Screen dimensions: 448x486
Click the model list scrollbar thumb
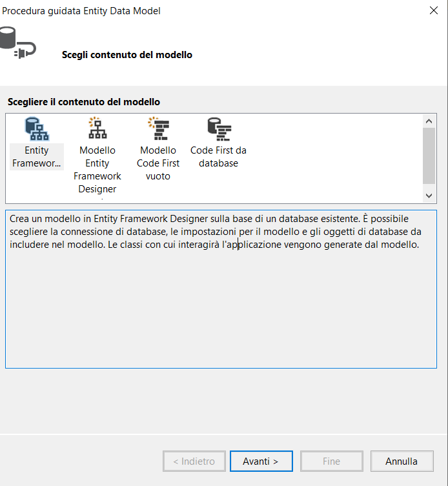429,155
